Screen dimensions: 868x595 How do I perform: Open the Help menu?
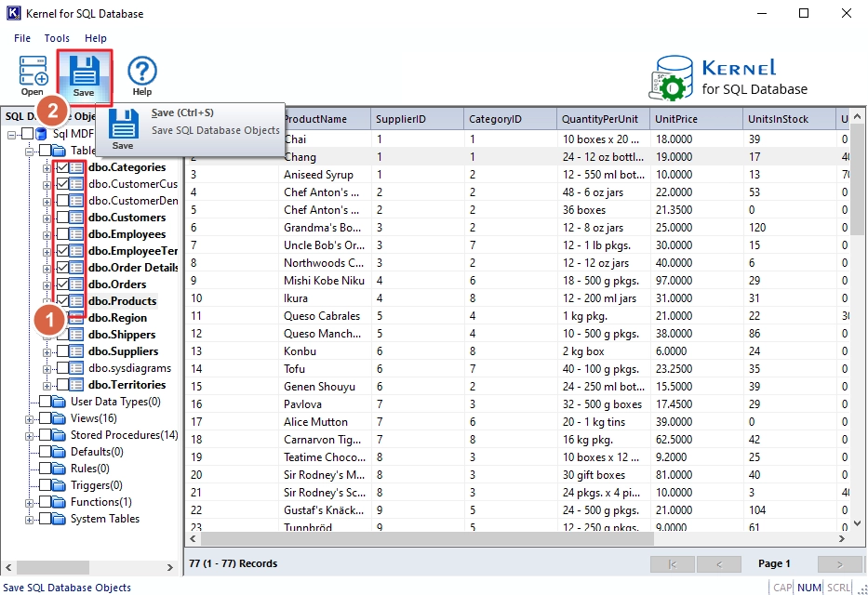tap(96, 38)
